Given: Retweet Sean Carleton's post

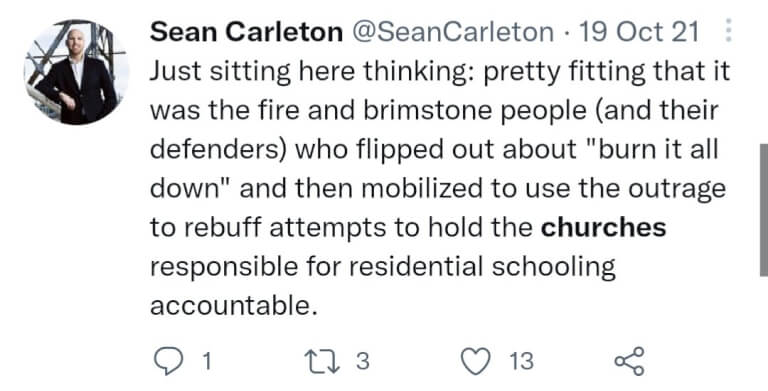Looking at the screenshot, I should 322,362.
